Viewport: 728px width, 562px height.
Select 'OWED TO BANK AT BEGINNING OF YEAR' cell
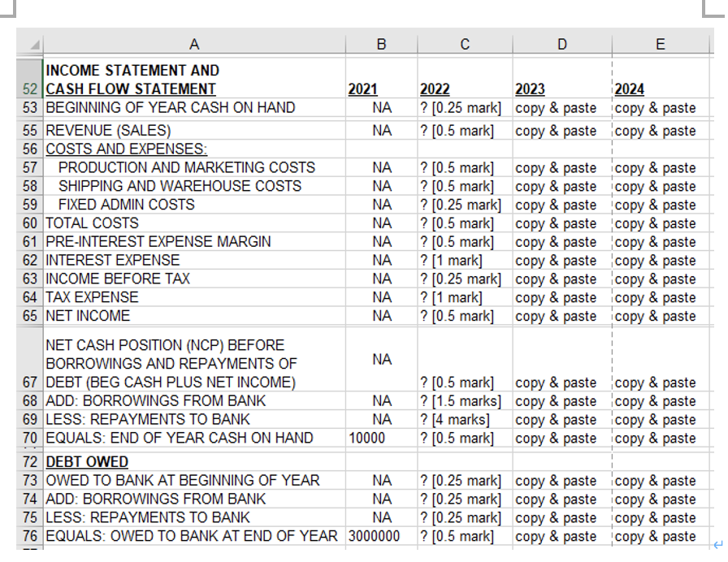(194, 480)
